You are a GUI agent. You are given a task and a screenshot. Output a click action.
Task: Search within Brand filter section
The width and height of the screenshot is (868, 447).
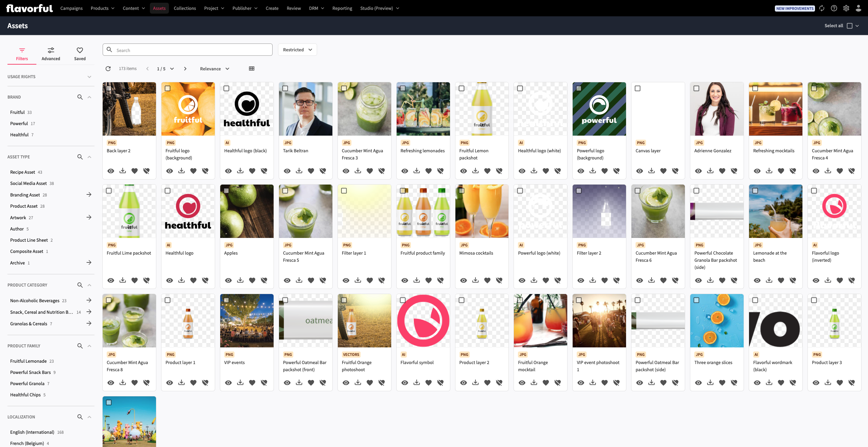(80, 97)
